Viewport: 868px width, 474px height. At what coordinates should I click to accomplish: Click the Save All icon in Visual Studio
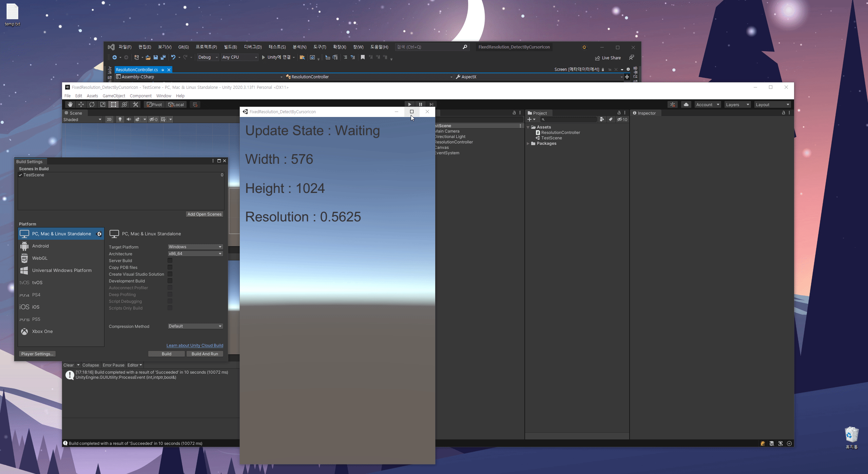[163, 57]
